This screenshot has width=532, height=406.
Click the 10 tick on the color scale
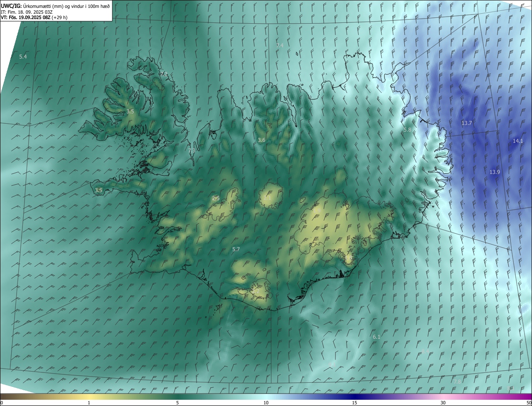point(266,403)
